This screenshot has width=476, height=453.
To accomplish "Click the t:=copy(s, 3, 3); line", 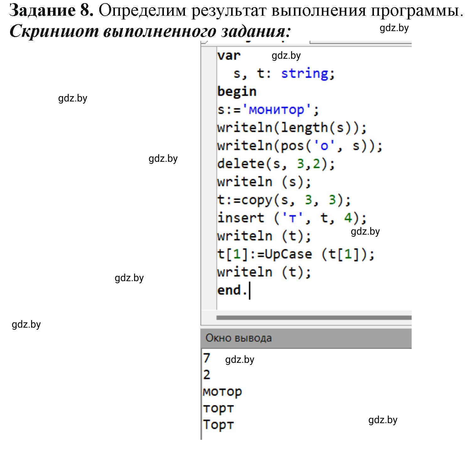I will tap(284, 200).
